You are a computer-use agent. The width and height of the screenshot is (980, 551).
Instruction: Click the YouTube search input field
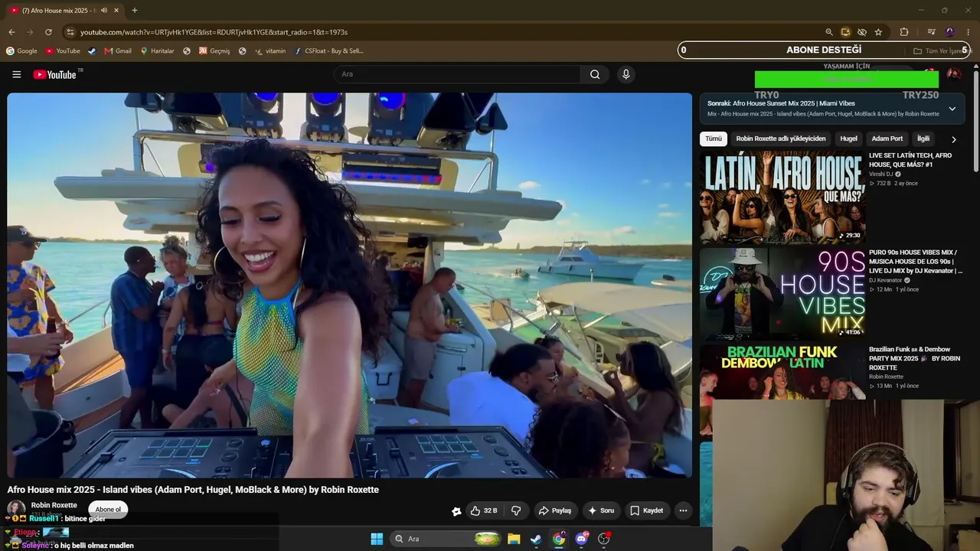[458, 74]
